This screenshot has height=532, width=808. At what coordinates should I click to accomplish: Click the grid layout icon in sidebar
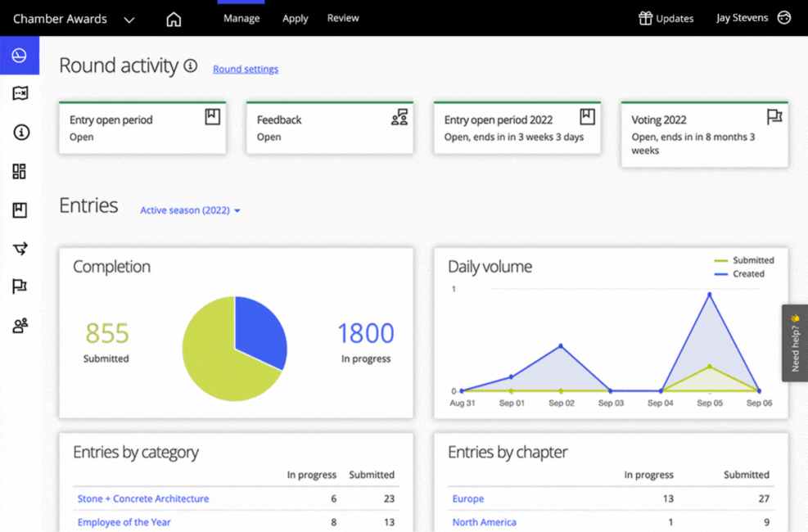click(x=20, y=171)
